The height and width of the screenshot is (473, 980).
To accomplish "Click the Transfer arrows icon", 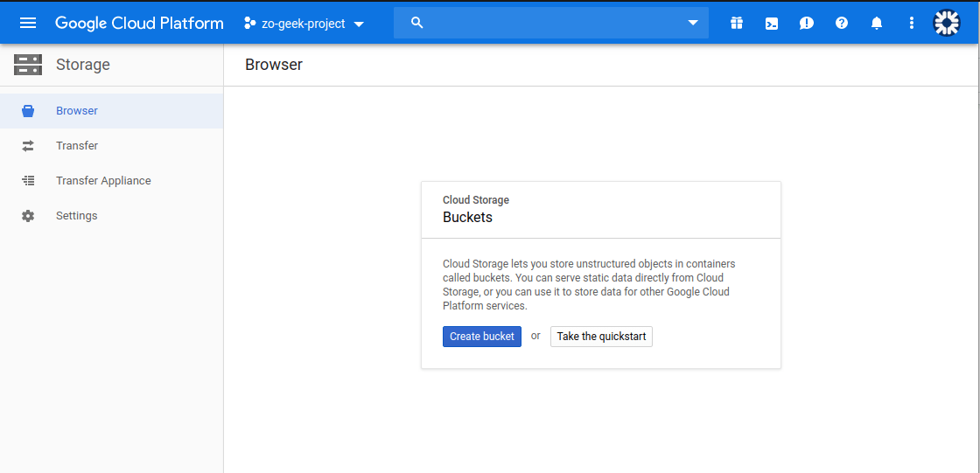I will [x=28, y=146].
